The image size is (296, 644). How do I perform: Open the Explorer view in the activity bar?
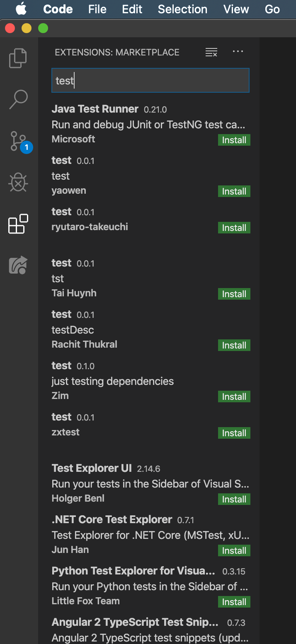18,58
